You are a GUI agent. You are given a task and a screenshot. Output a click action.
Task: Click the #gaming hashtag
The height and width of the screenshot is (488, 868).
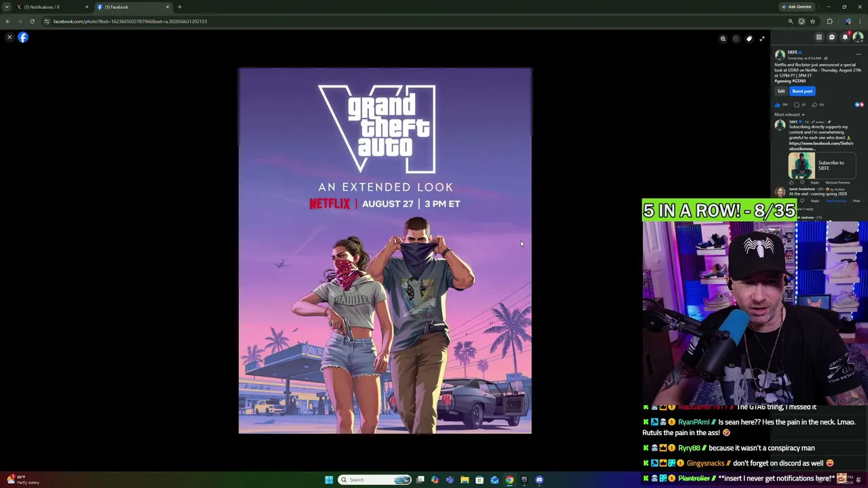pos(782,81)
